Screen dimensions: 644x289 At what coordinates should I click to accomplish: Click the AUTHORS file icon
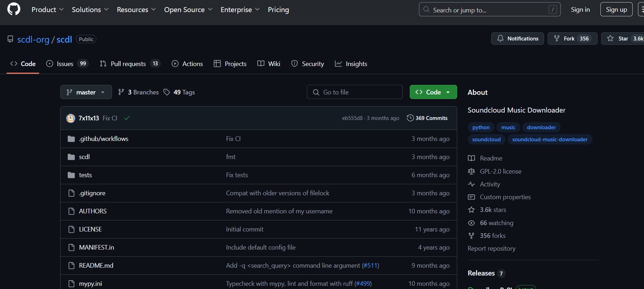pos(71,211)
